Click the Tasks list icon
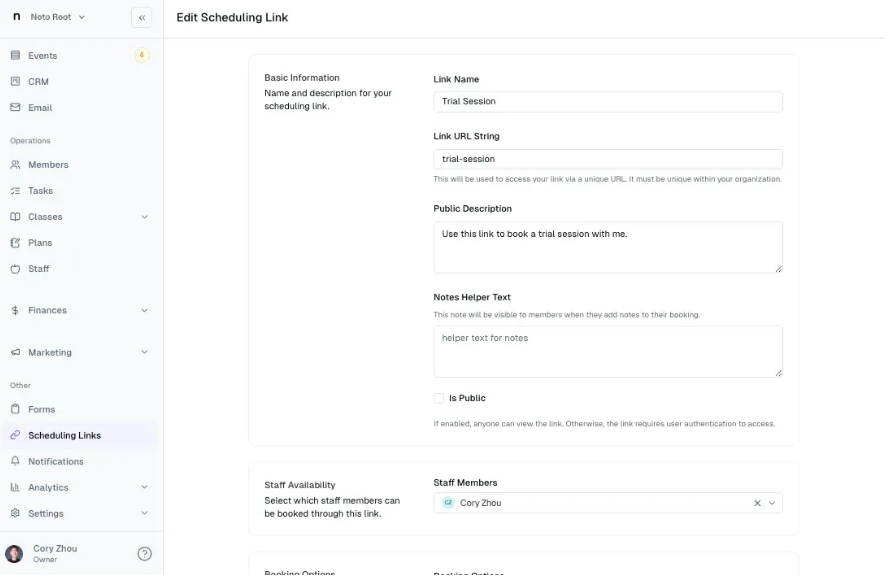 (15, 191)
